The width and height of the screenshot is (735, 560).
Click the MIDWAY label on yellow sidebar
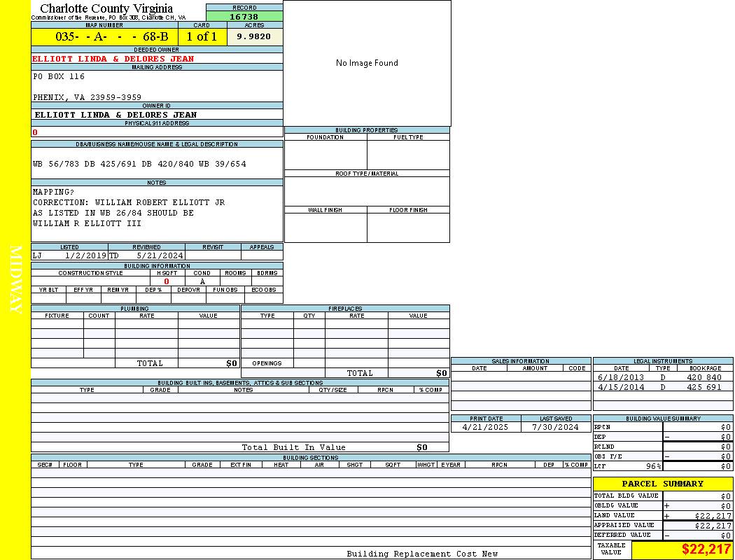[15, 279]
